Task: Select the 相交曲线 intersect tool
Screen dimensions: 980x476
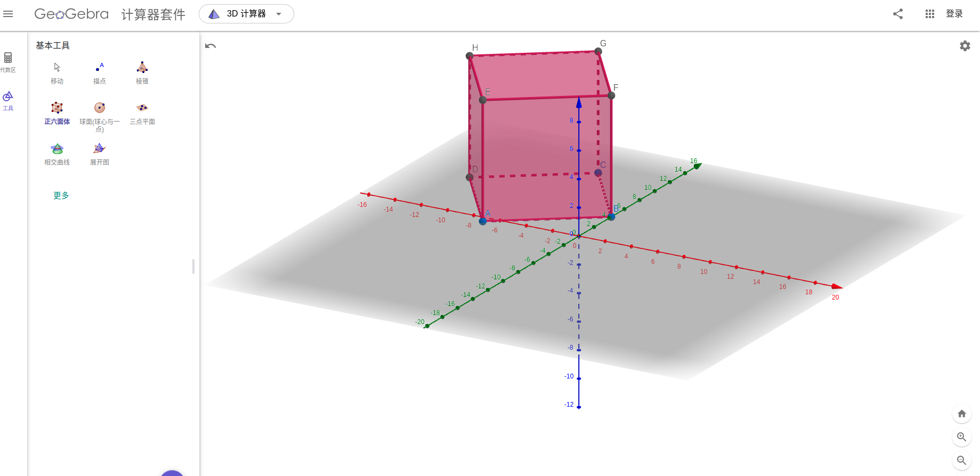Action: pyautogui.click(x=57, y=154)
